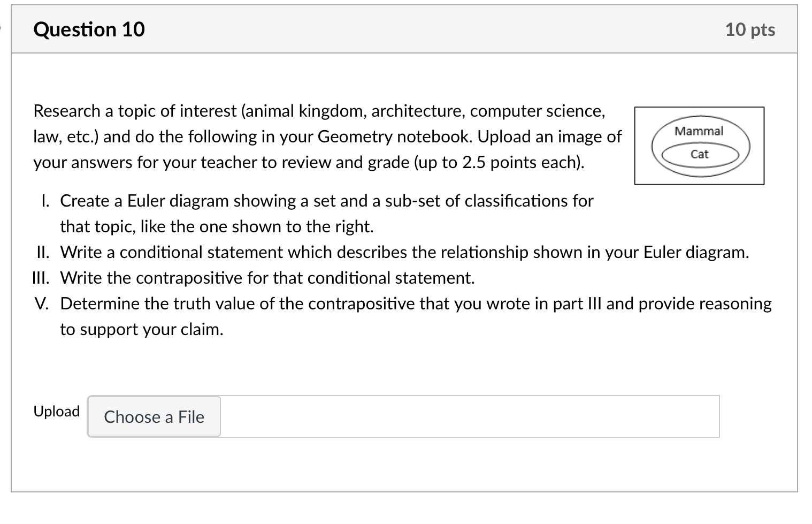812x524 pixels.
Task: Click the roman numeral II list marker
Action: (x=43, y=252)
